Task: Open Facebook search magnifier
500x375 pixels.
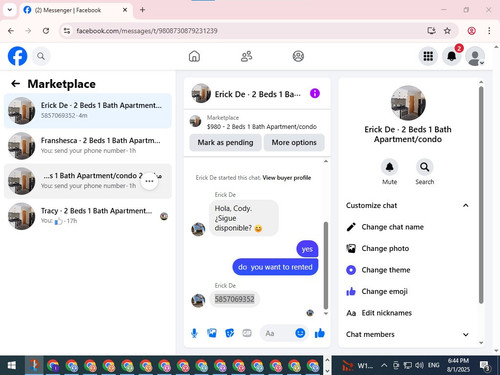Action: (x=41, y=56)
